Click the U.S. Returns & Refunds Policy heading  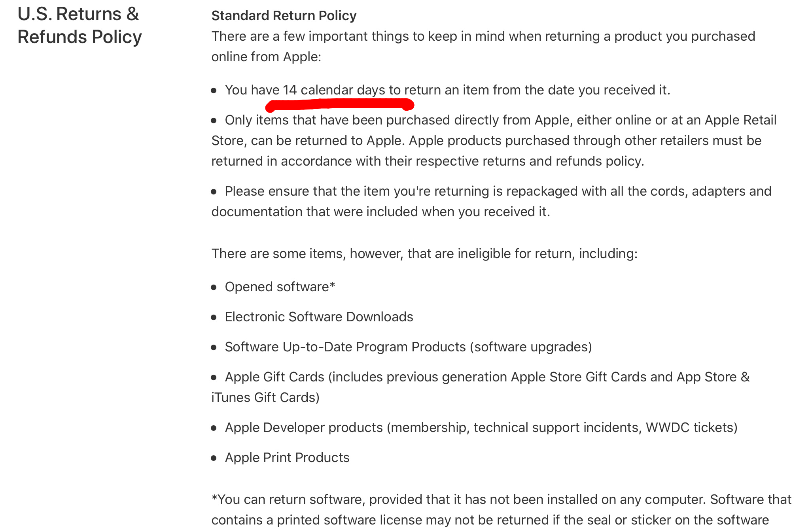pos(79,25)
